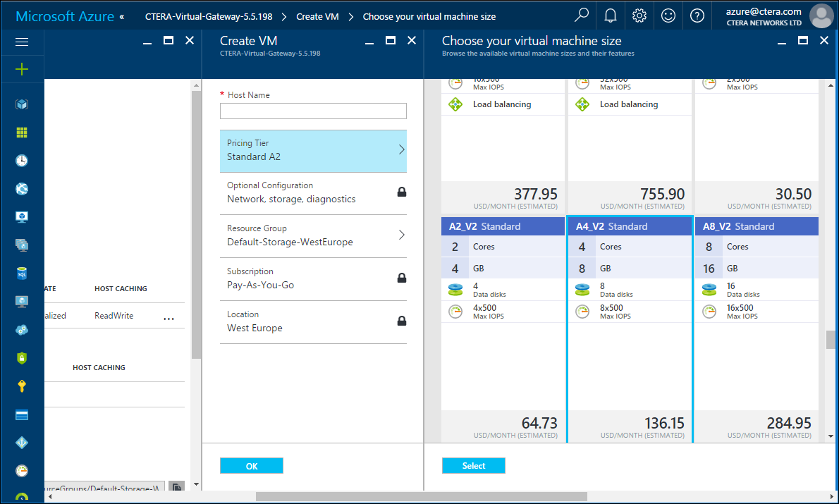This screenshot has width=839, height=504.
Task: Click 8x500 Max IOPS in A4_V2
Action: 611,312
